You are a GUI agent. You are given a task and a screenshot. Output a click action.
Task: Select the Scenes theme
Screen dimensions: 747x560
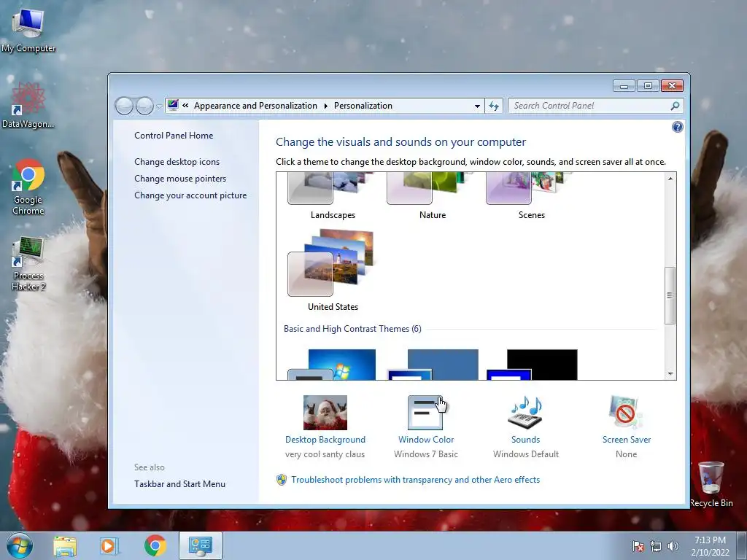pos(531,195)
